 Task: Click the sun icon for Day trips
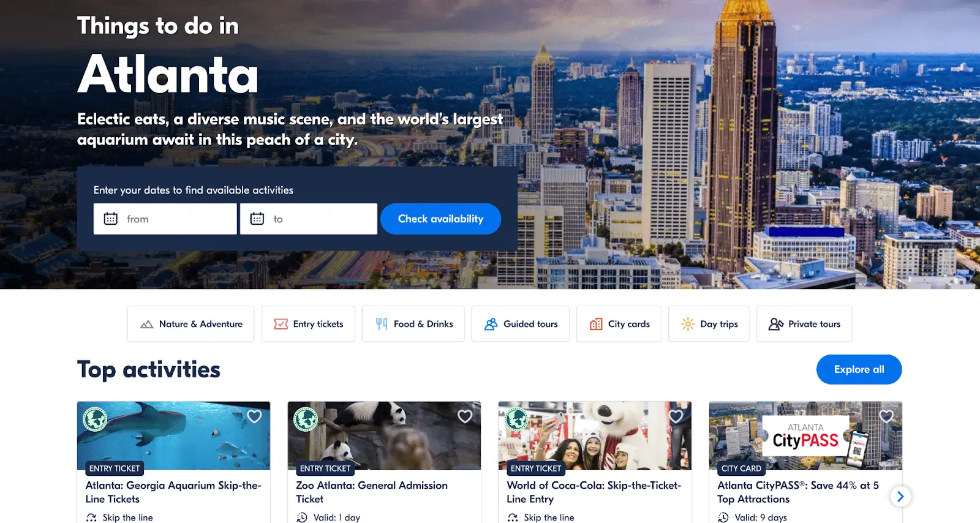688,324
